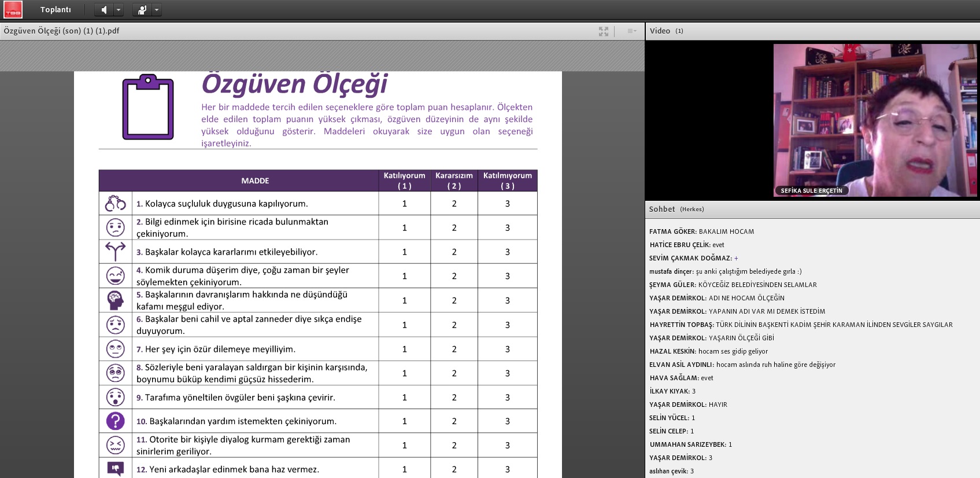Click the Sohbet chat pod title

[x=662, y=209]
